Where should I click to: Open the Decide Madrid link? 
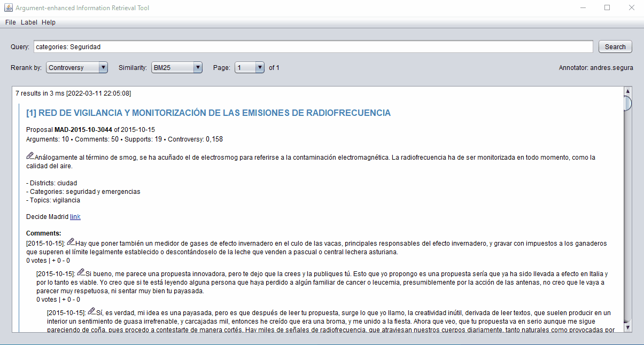pos(75,217)
